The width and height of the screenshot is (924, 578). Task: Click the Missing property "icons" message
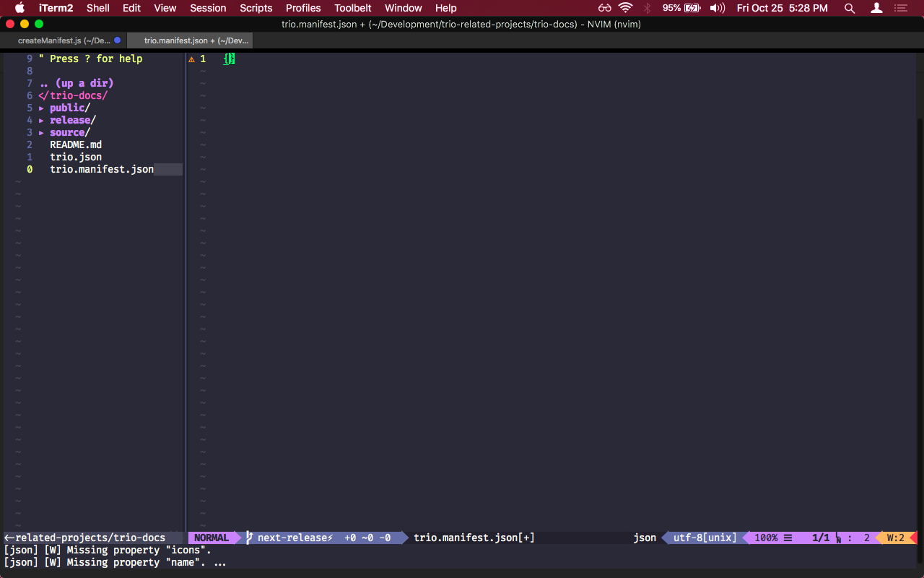click(108, 550)
